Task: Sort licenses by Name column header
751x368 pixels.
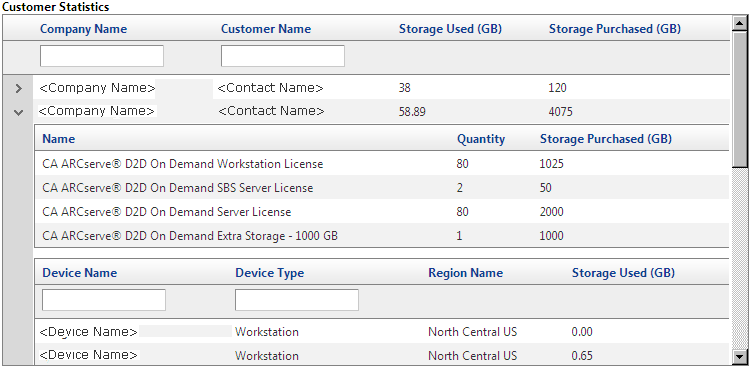Action: 58,139
